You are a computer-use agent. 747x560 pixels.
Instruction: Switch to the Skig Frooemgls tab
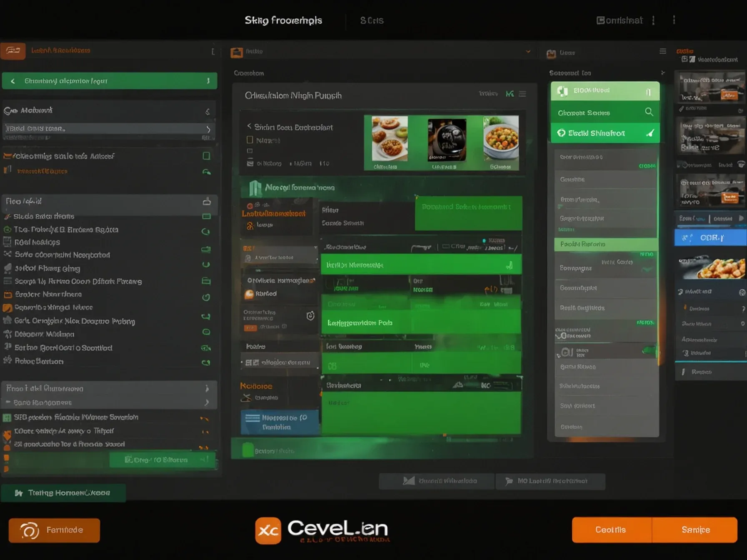click(x=283, y=20)
